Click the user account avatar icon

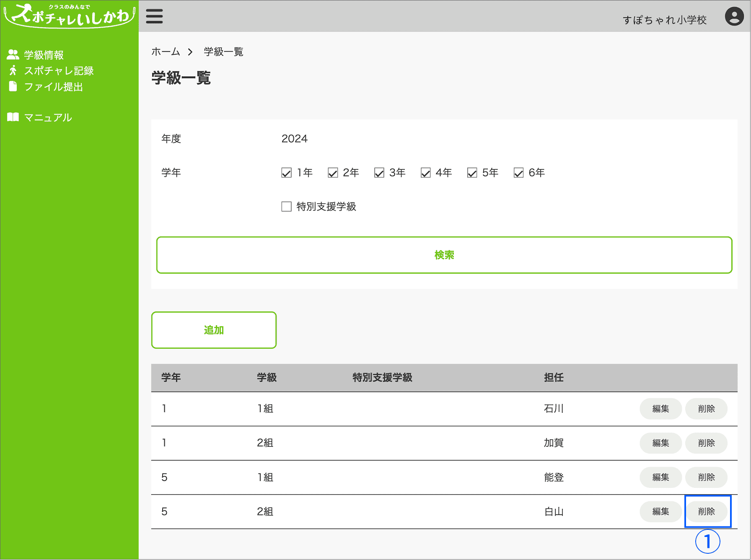pos(734,17)
